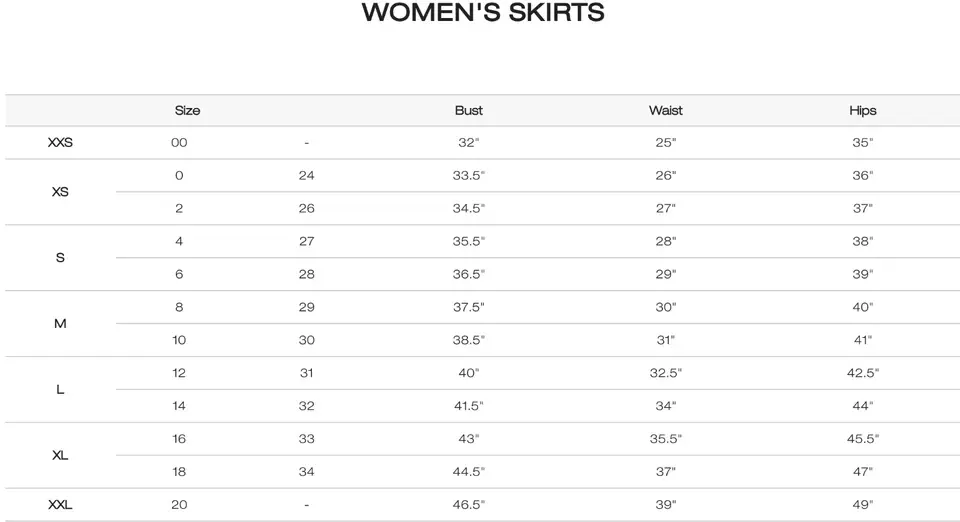Click numeric size 20 cell
960x522 pixels.
179,505
